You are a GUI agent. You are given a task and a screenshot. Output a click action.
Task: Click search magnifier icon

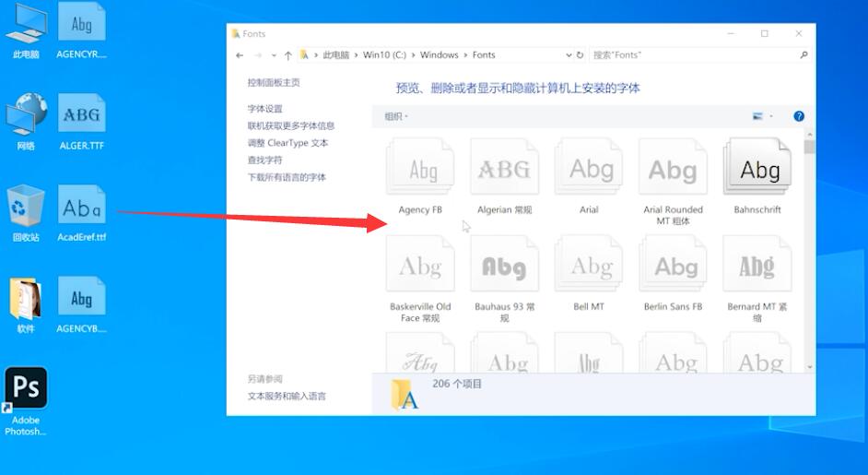(803, 54)
